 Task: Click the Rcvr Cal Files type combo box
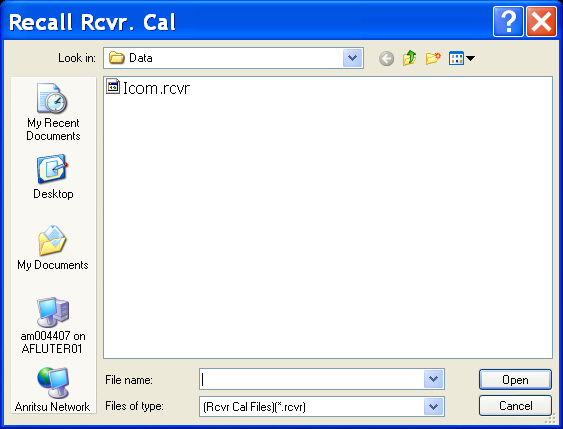point(322,406)
